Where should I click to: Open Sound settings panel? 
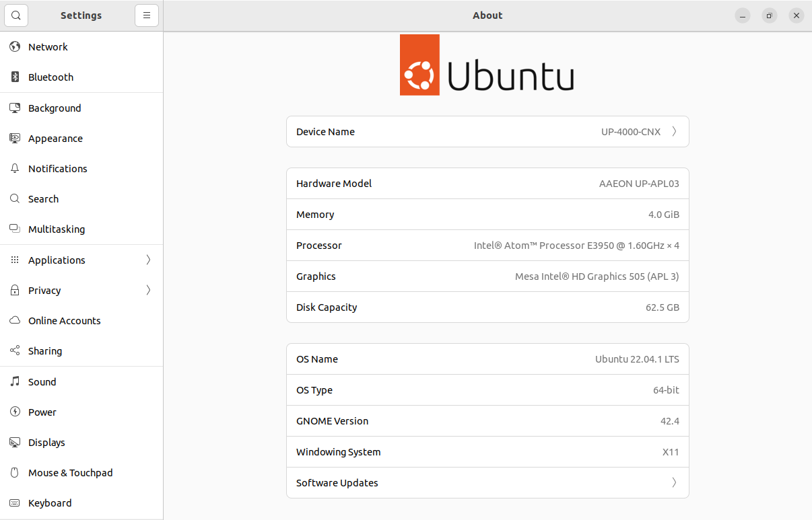tap(81, 382)
